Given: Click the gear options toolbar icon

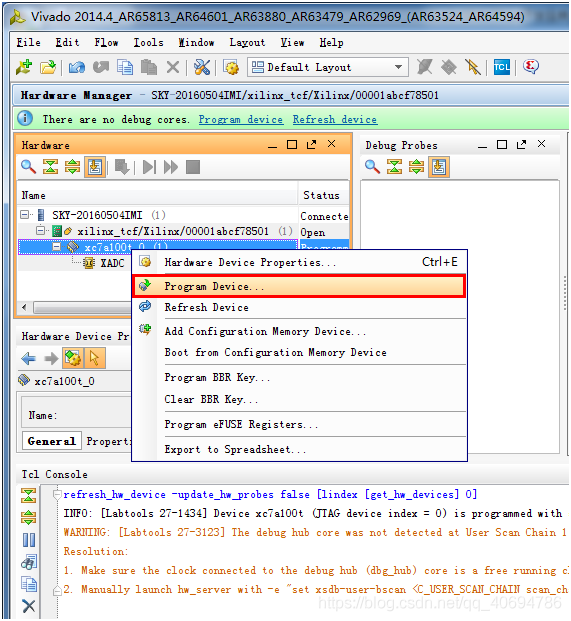Looking at the screenshot, I should pyautogui.click(x=231, y=67).
